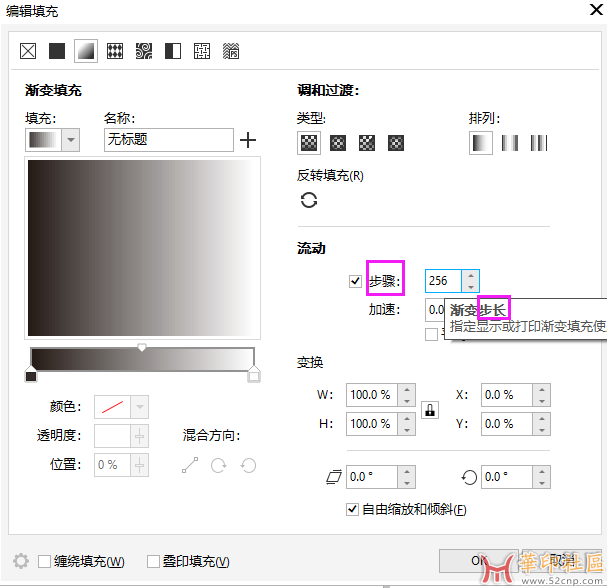Open the 位置 slider popup button

click(x=140, y=465)
